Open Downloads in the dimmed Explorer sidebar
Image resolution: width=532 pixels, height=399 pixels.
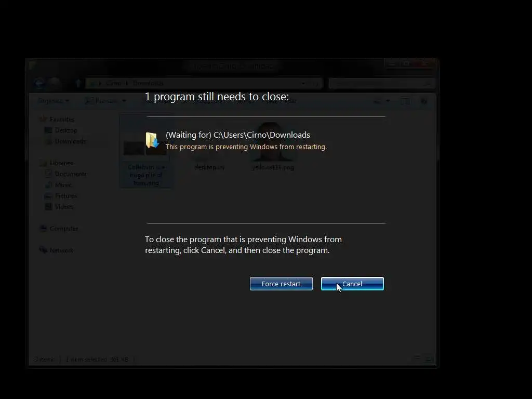[65, 141]
